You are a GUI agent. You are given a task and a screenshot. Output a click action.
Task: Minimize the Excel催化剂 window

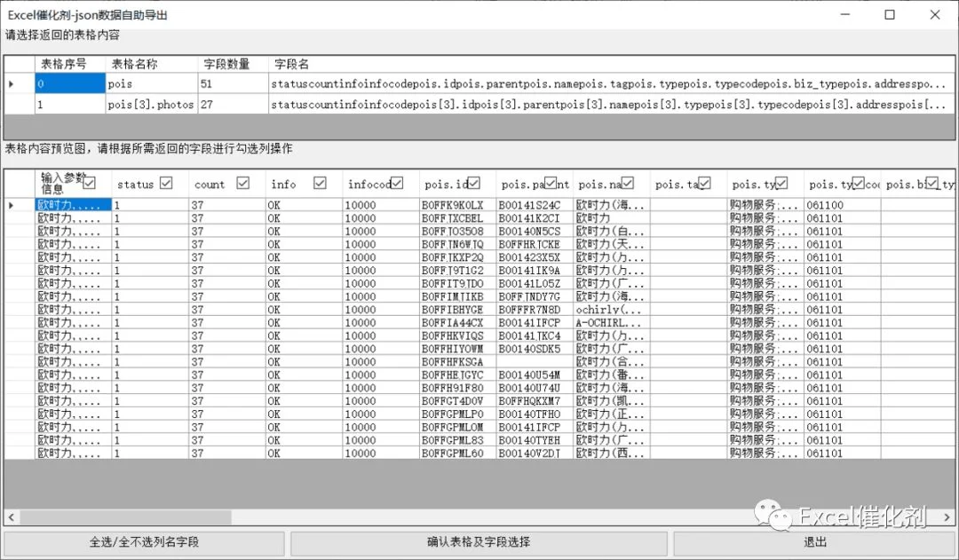845,15
